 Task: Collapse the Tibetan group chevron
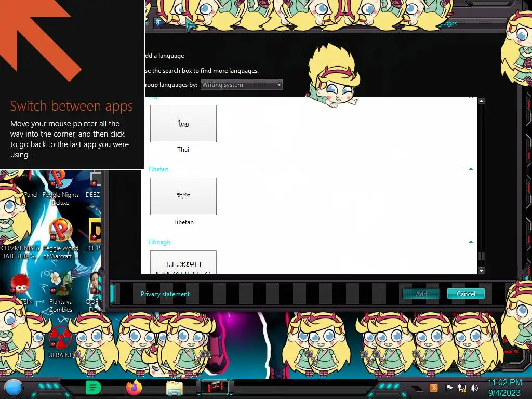(x=471, y=169)
